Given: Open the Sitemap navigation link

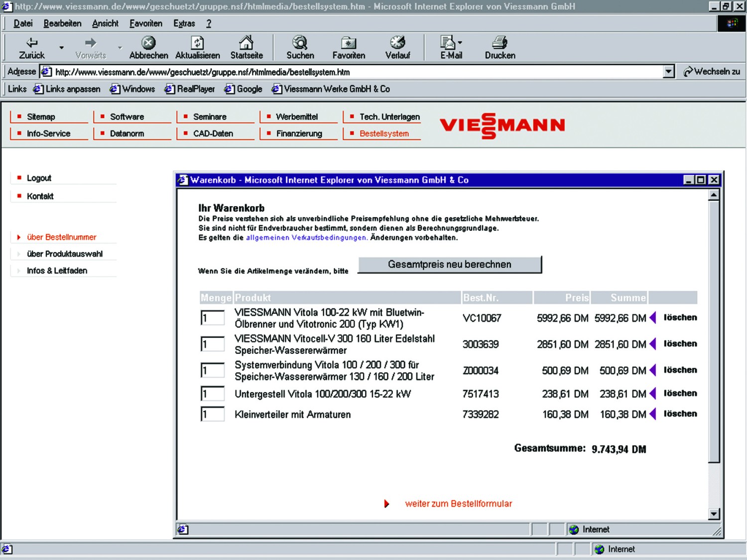Looking at the screenshot, I should (41, 117).
